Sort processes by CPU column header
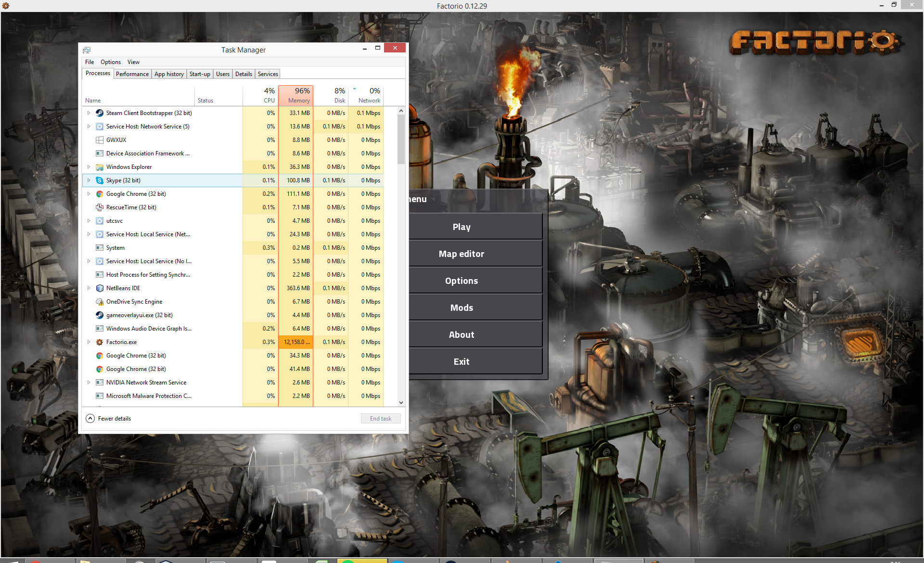Screen dimensions: 924x563 tap(260, 95)
